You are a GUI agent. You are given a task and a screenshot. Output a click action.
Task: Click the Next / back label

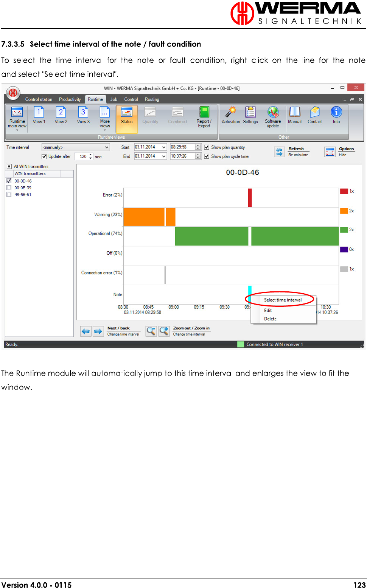(x=118, y=328)
